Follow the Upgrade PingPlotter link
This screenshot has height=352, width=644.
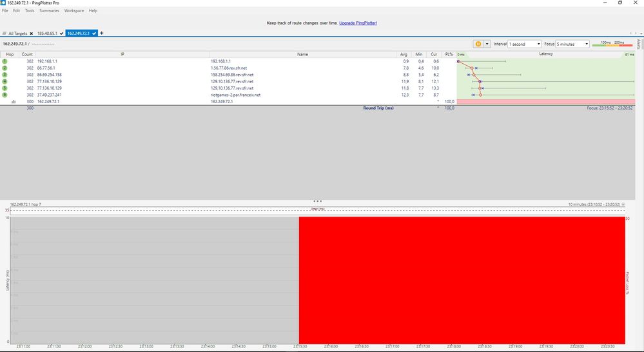click(358, 23)
